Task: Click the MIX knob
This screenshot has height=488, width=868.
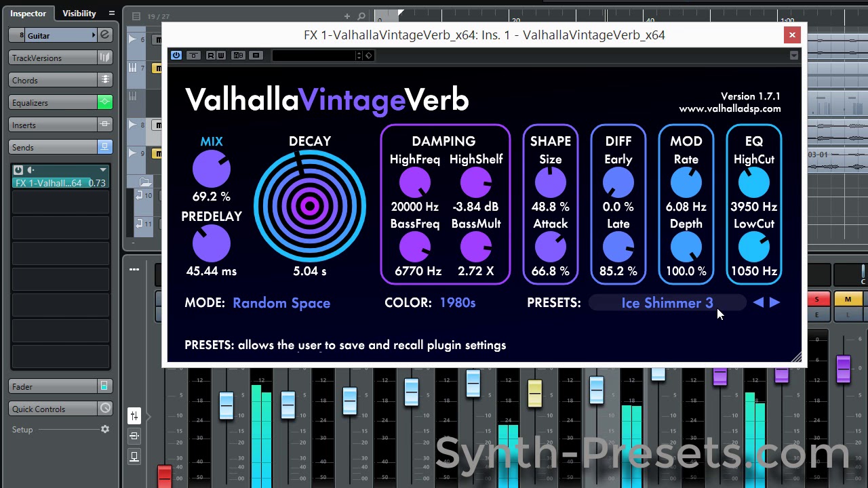Action: (212, 169)
